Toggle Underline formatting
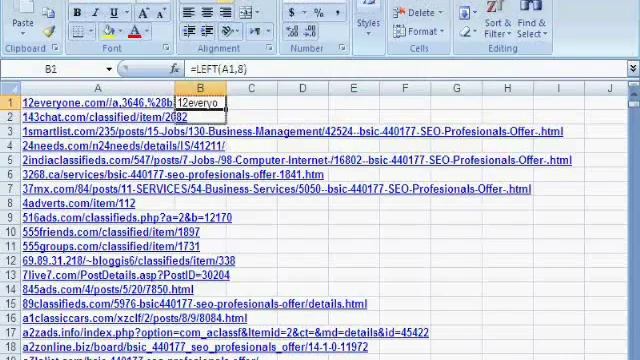This screenshot has width=640, height=360. coord(113,13)
